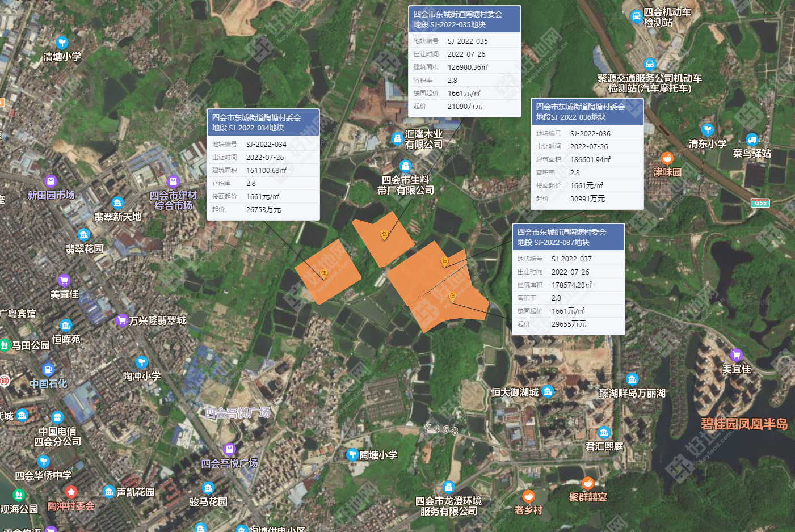Click the 臻湖畔岛万丽湖 marker icon
Screen dimensions: 795x532
(632, 379)
